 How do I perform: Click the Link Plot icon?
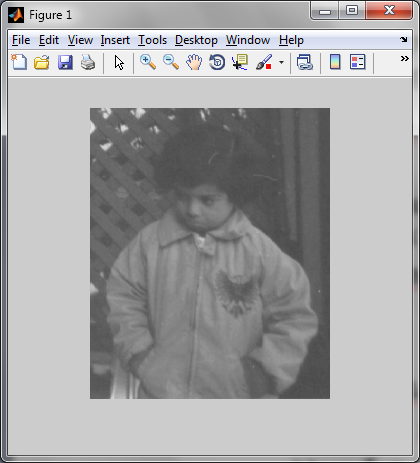(305, 62)
